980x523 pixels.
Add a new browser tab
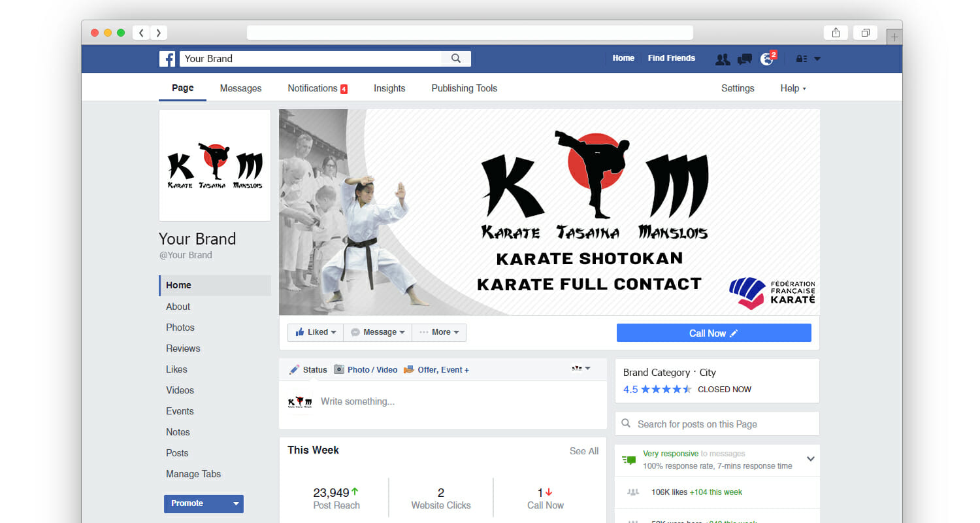click(894, 37)
